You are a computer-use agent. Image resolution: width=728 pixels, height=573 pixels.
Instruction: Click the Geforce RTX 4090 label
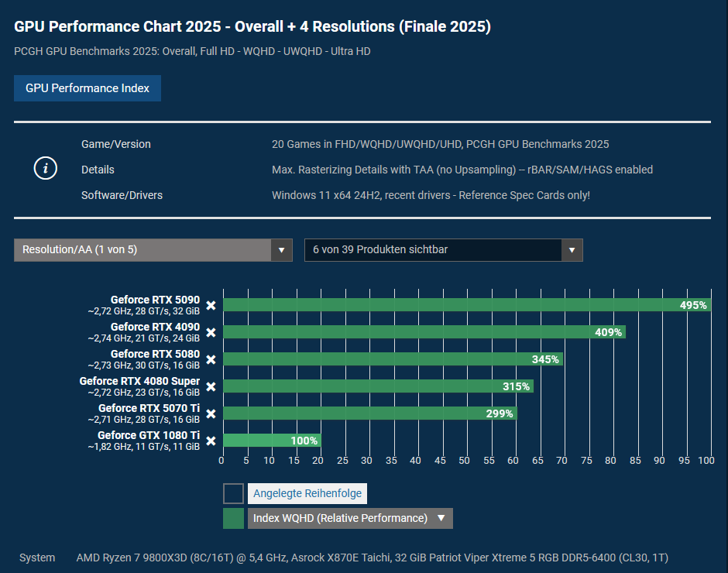tap(155, 327)
